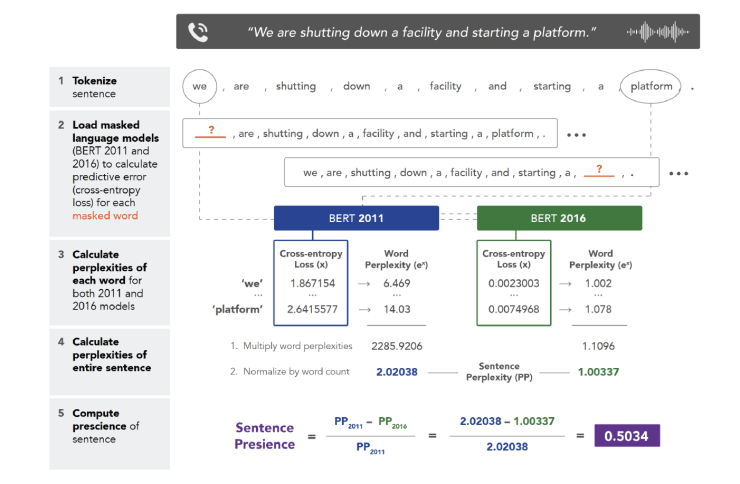Screen dimensions: 740x484
Task: Click green 1.00337 in the normalize row
Action: (598, 372)
